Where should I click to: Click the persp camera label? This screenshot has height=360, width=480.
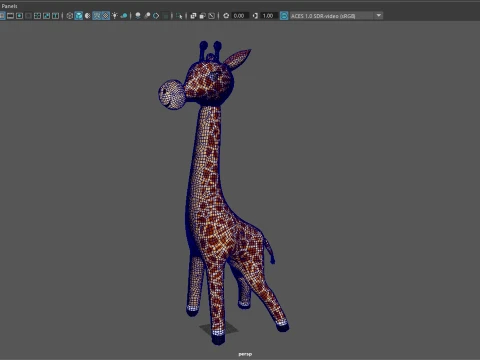click(245, 354)
